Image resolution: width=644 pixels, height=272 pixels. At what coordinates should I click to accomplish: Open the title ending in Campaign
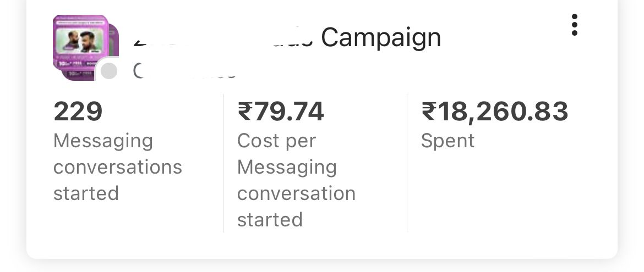coord(287,38)
